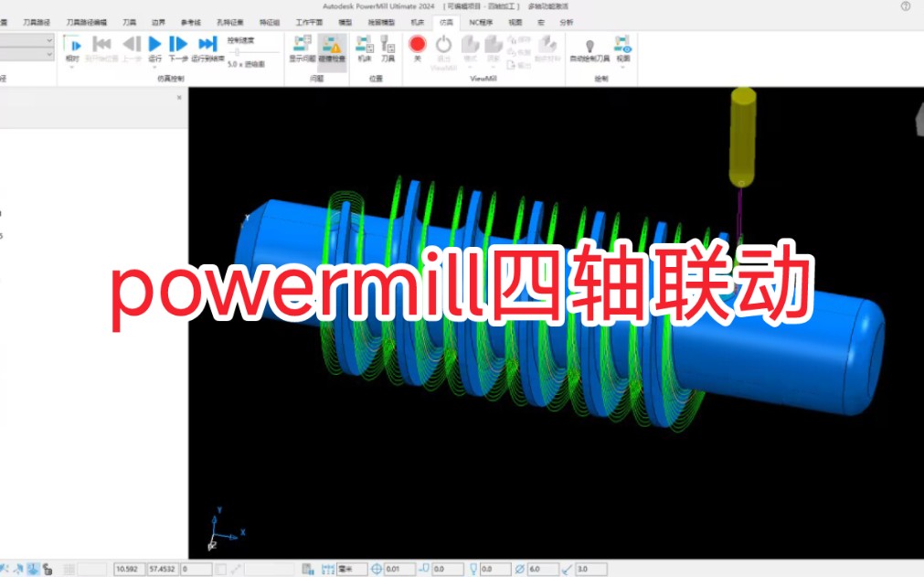Screen dimensions: 924x577
Task: Click the calculator icon in status bar
Action: (x=308, y=569)
